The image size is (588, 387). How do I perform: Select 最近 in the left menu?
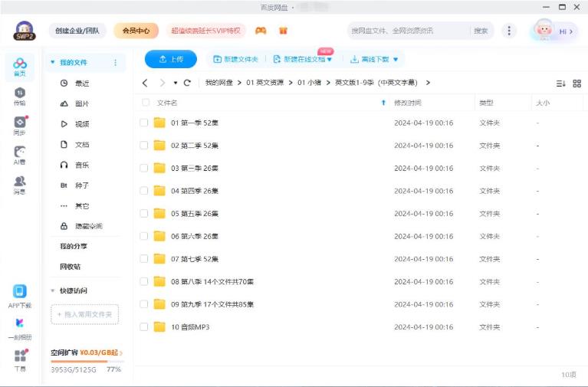[74, 84]
